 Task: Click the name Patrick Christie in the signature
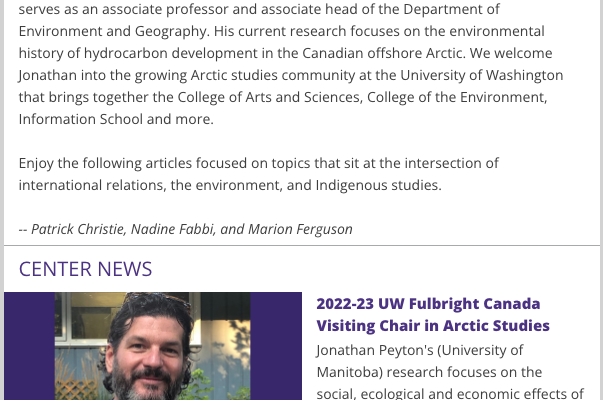click(78, 229)
